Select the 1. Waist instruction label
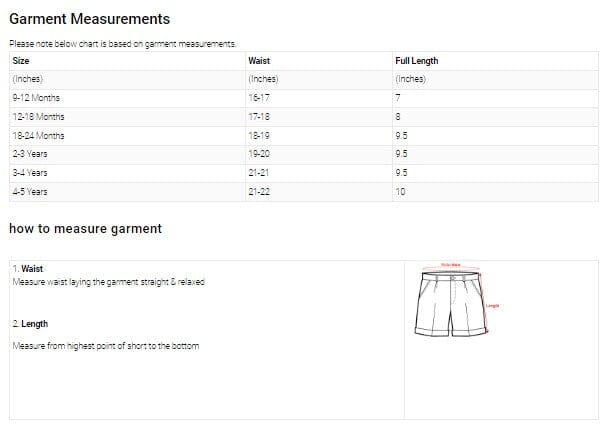 (28, 269)
